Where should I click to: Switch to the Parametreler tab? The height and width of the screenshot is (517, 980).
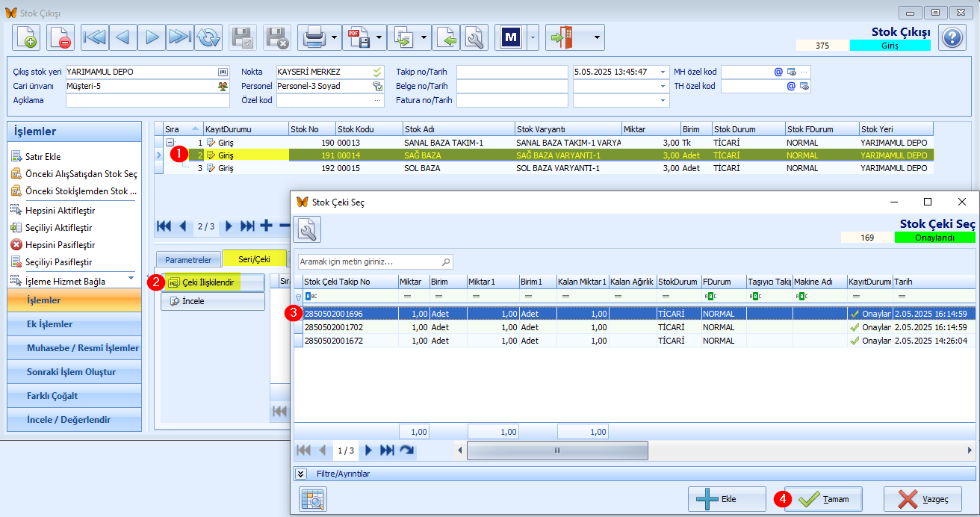click(188, 260)
